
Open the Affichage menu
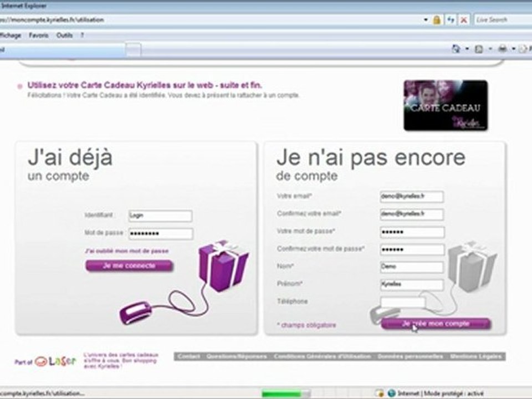[x=11, y=35]
